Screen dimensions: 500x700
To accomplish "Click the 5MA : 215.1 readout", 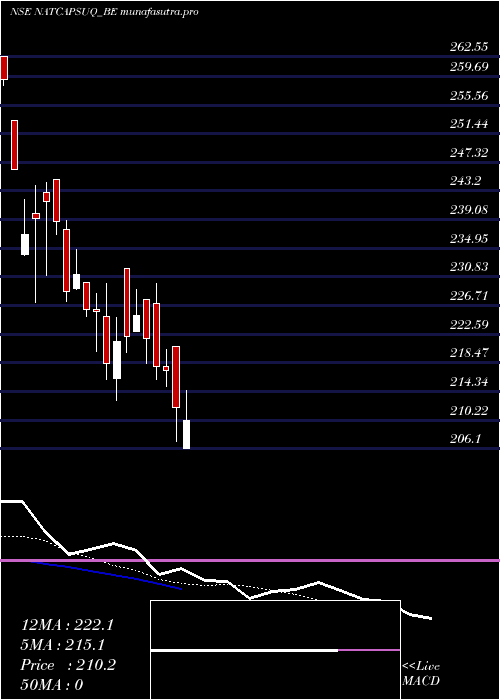I will point(63,645).
